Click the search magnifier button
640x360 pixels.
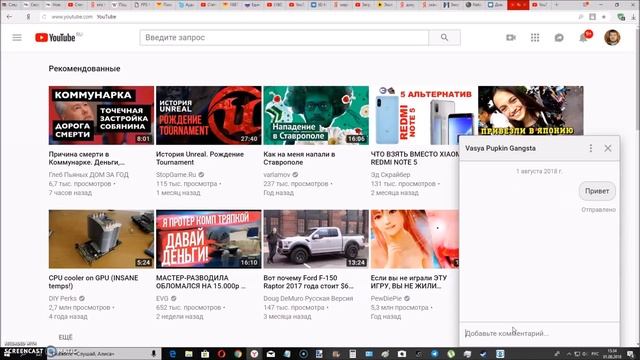coord(444,38)
